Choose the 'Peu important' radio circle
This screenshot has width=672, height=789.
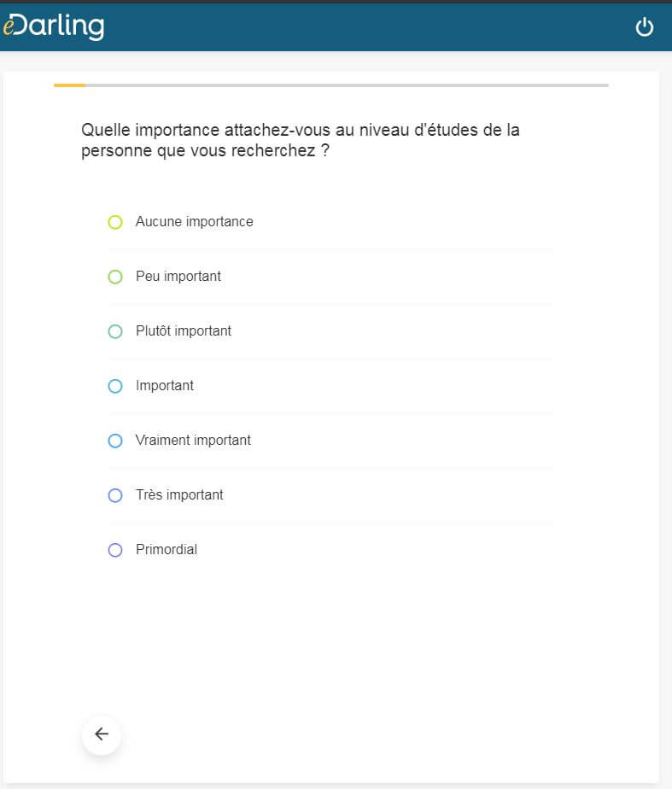[x=115, y=277]
